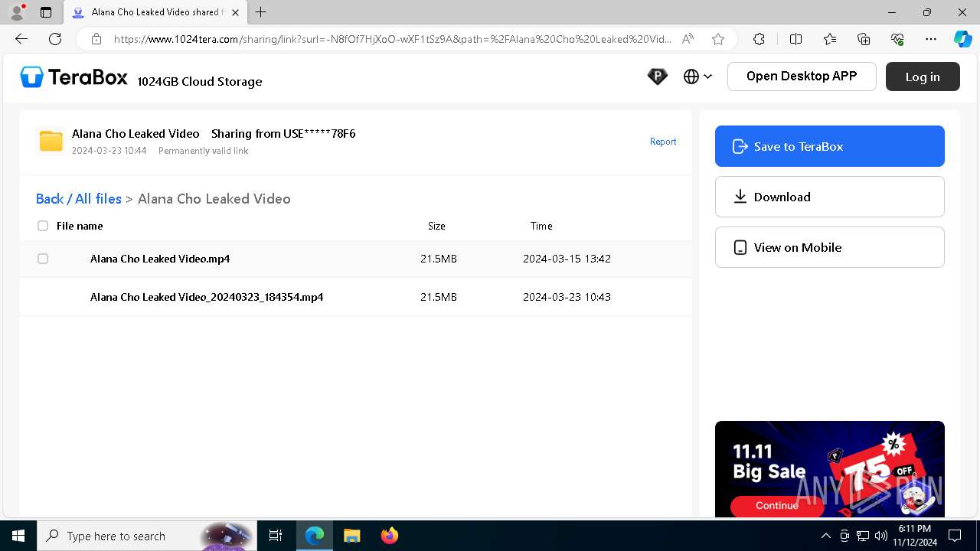Screen dimensions: 980x551
Task: Open the notification center icon
Action: pyautogui.click(x=955, y=536)
